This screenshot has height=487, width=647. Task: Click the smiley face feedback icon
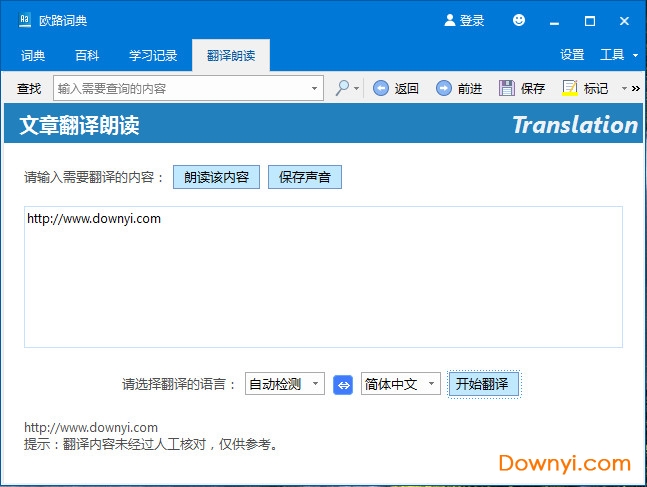click(x=518, y=20)
